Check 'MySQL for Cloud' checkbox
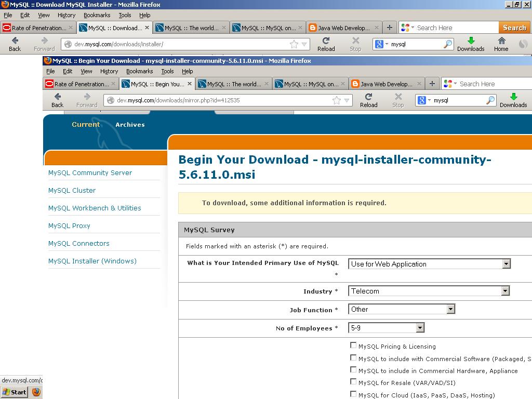The image size is (532, 399). [x=353, y=394]
